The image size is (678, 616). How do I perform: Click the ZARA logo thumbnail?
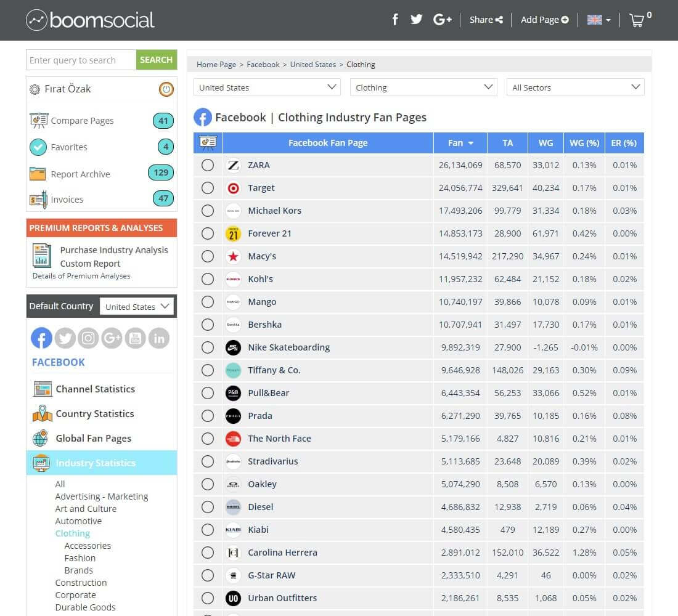coord(233,165)
